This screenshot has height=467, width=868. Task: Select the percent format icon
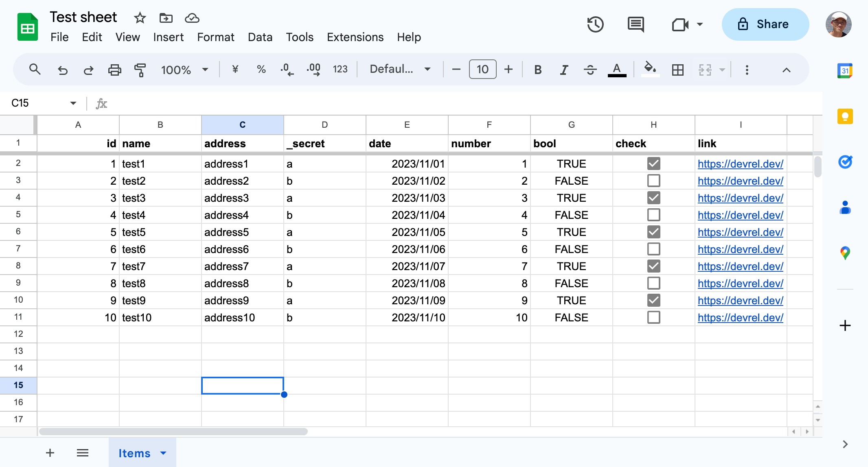(261, 69)
